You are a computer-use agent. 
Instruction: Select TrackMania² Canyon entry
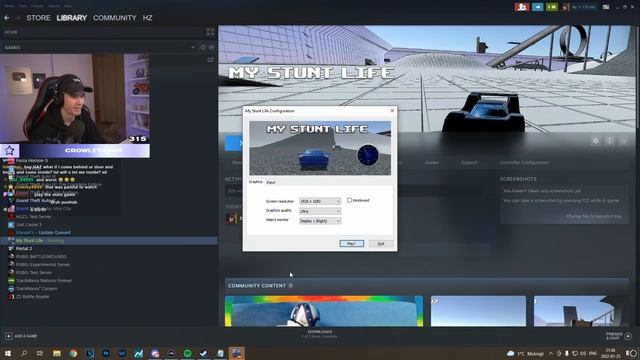point(36,289)
